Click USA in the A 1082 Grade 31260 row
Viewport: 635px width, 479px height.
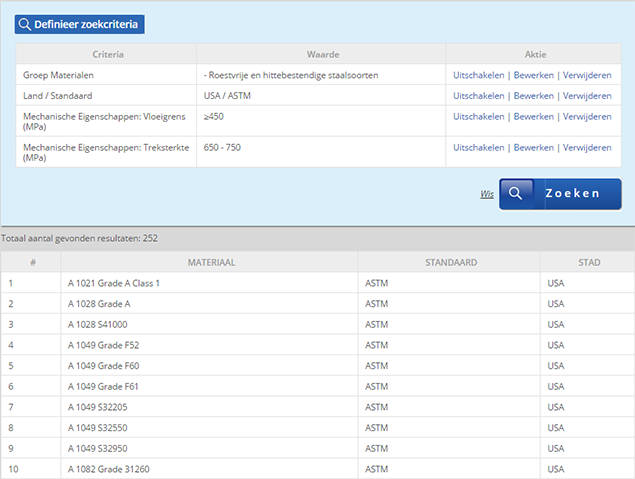tap(556, 469)
